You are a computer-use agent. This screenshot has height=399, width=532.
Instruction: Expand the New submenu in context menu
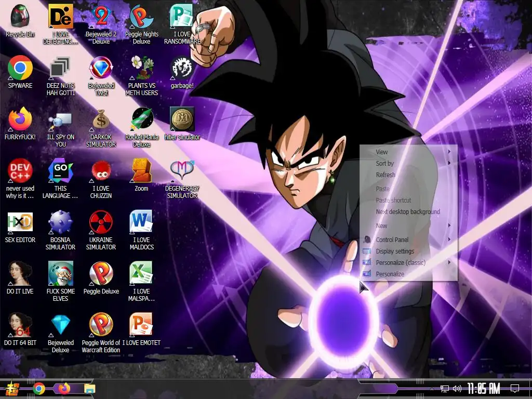(x=408, y=225)
